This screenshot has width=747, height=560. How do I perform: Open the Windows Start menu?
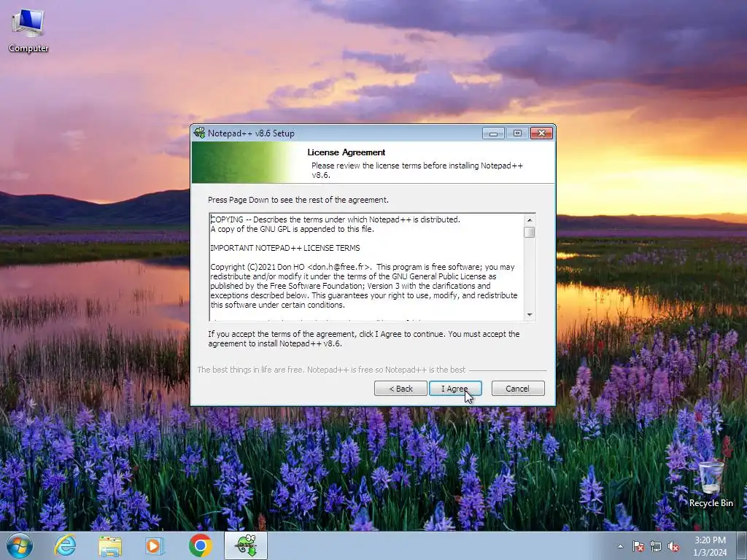(x=20, y=545)
